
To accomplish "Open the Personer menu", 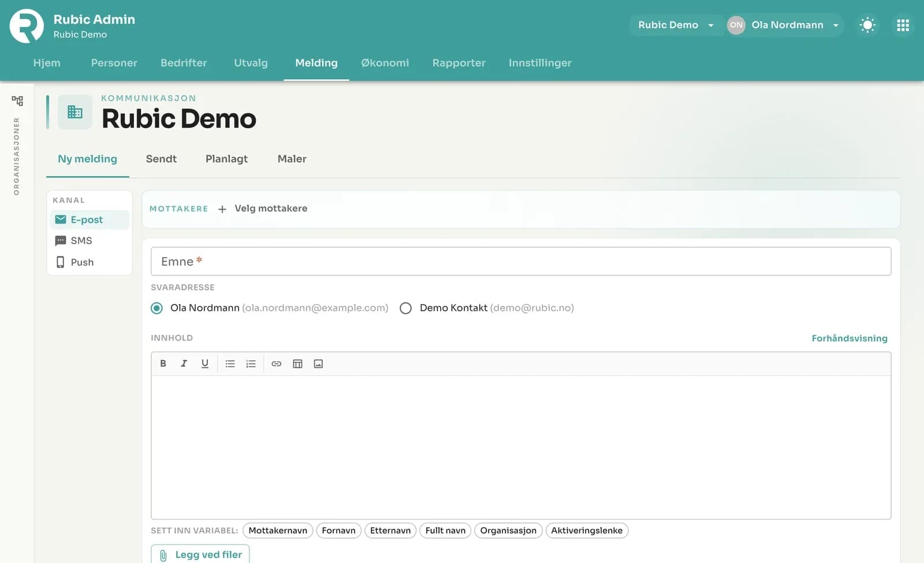I will [x=114, y=63].
